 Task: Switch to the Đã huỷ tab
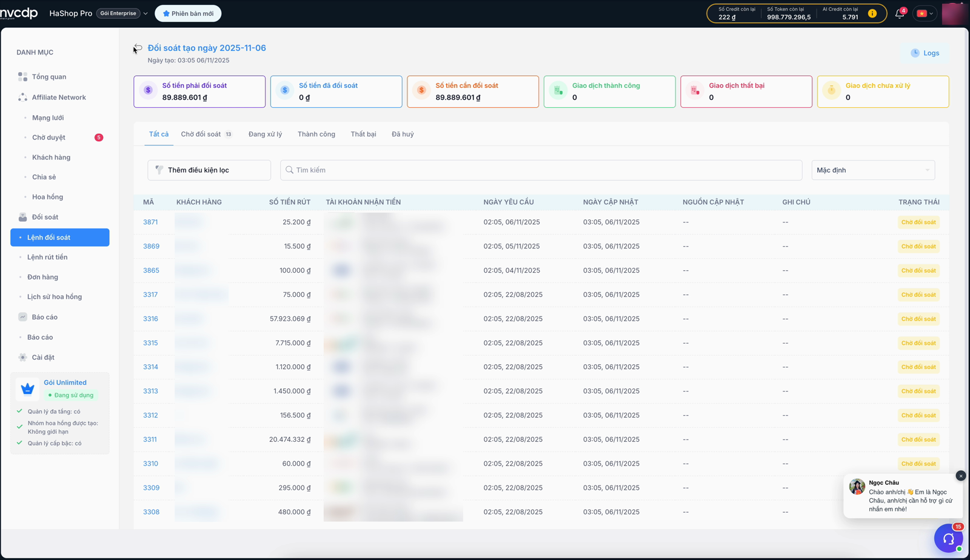pos(403,134)
